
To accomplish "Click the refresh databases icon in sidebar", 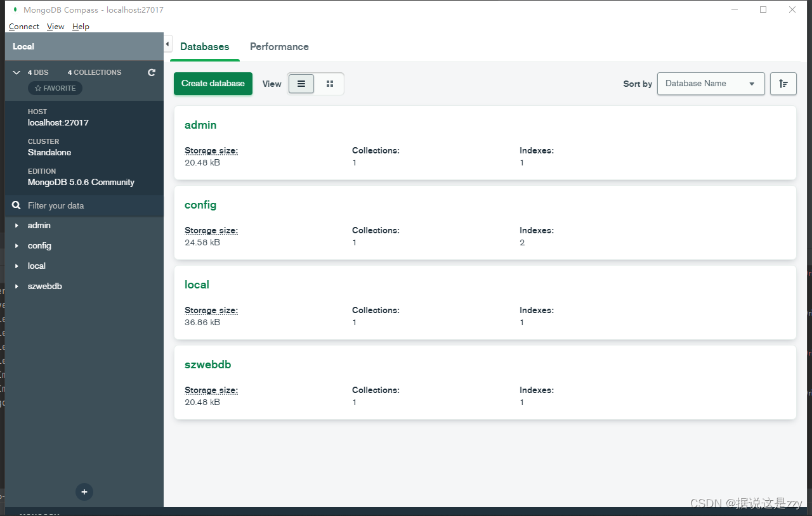I will pyautogui.click(x=152, y=72).
